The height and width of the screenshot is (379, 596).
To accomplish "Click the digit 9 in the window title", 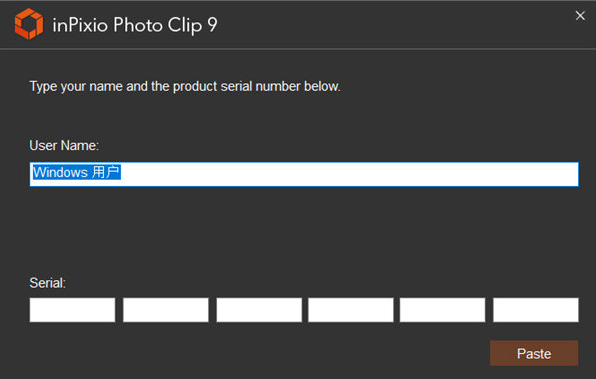I will (212, 25).
